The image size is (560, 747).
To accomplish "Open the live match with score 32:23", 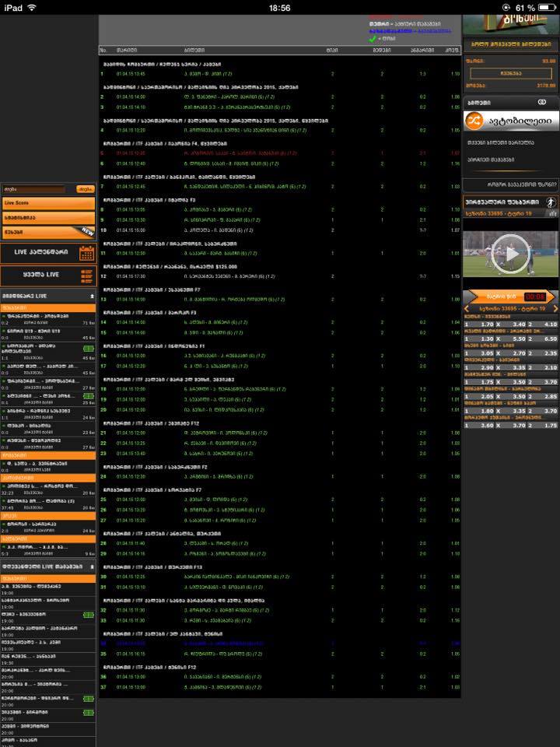I will point(48,489).
